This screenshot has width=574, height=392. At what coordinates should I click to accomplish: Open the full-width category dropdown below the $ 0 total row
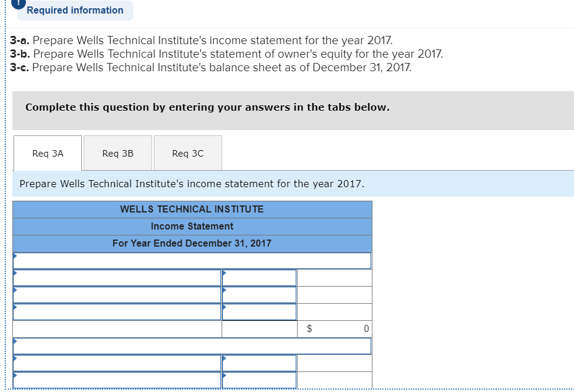coord(192,346)
